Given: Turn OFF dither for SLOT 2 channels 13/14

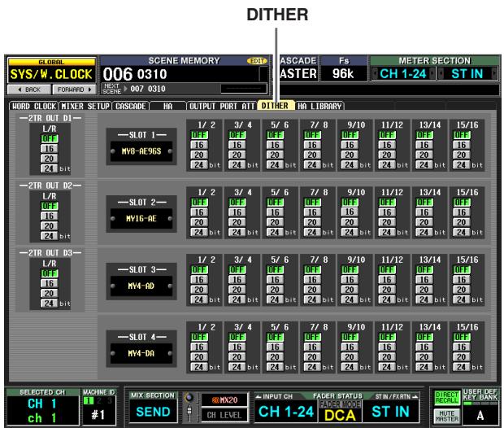Looking at the screenshot, I should (424, 203).
